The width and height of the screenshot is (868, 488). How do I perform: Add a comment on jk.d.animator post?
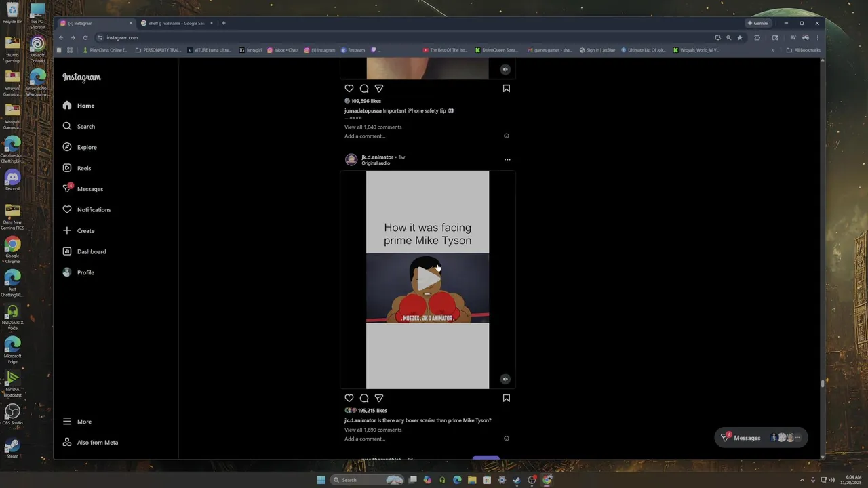tap(365, 439)
